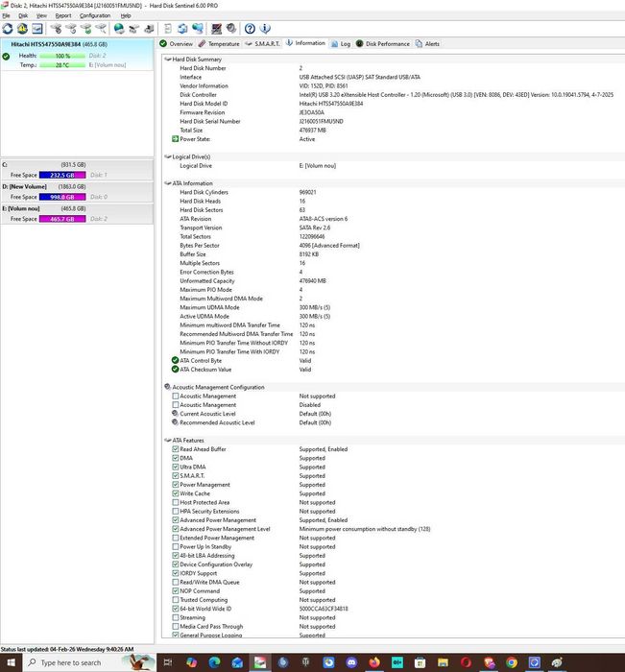Click the blue speech-bubble computer toolbar icon
Image resolution: width=625 pixels, height=672 pixels.
point(198,29)
